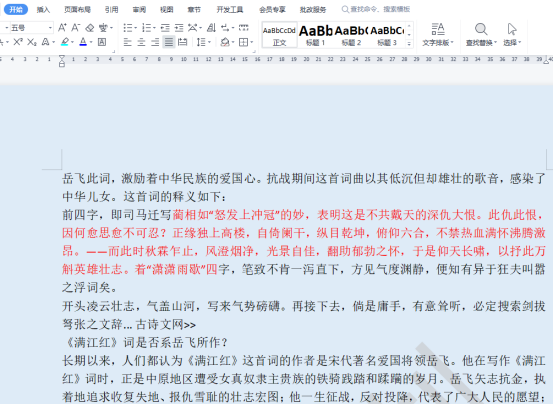Apply the 标题 3 style
This screenshot has width=553, height=404.
click(x=387, y=35)
